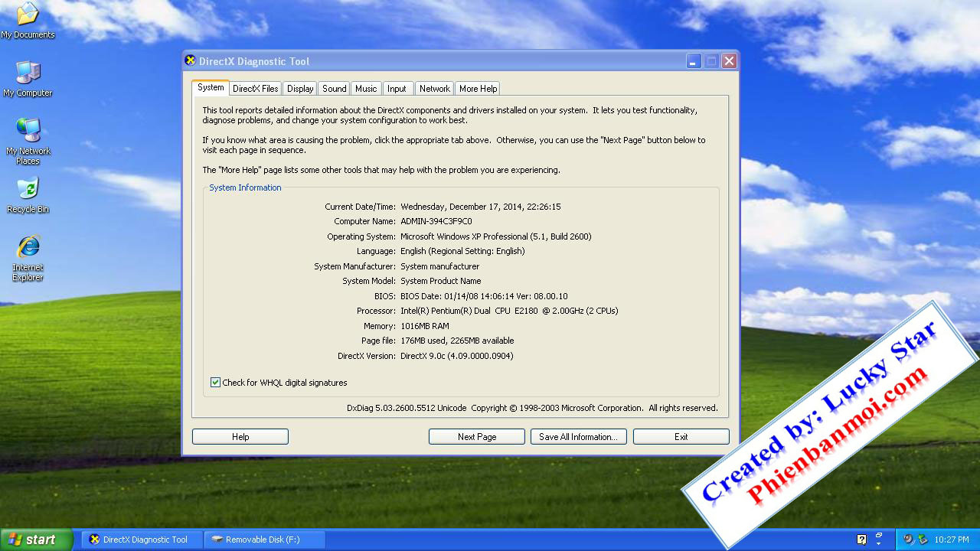Click the Current Date/Time value
The image size is (980, 551).
[481, 207]
